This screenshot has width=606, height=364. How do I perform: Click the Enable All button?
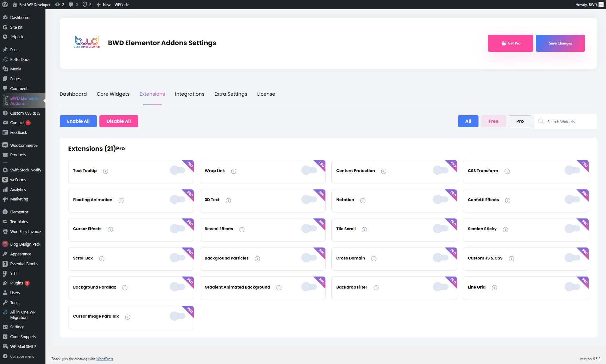[x=78, y=121]
